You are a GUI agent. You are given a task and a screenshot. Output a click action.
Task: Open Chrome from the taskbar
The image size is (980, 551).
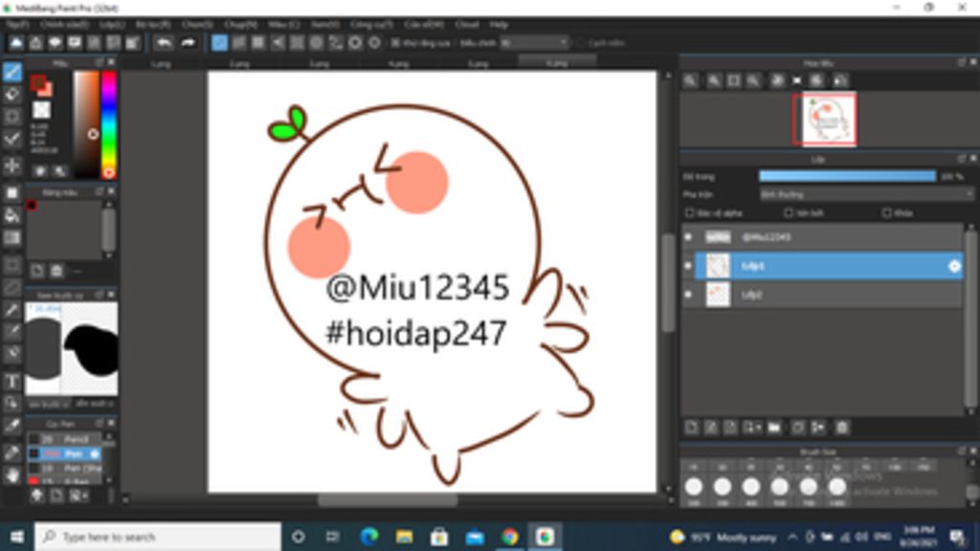pos(509,537)
